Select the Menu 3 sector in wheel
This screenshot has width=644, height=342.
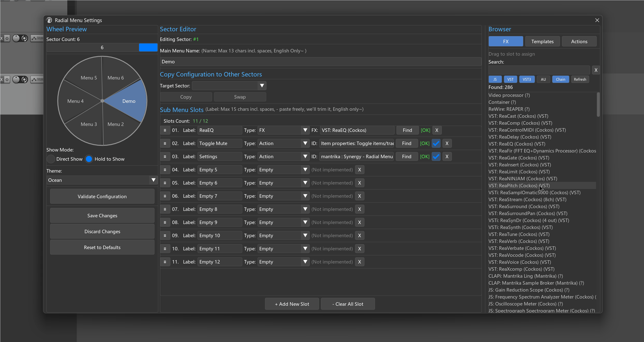(89, 124)
